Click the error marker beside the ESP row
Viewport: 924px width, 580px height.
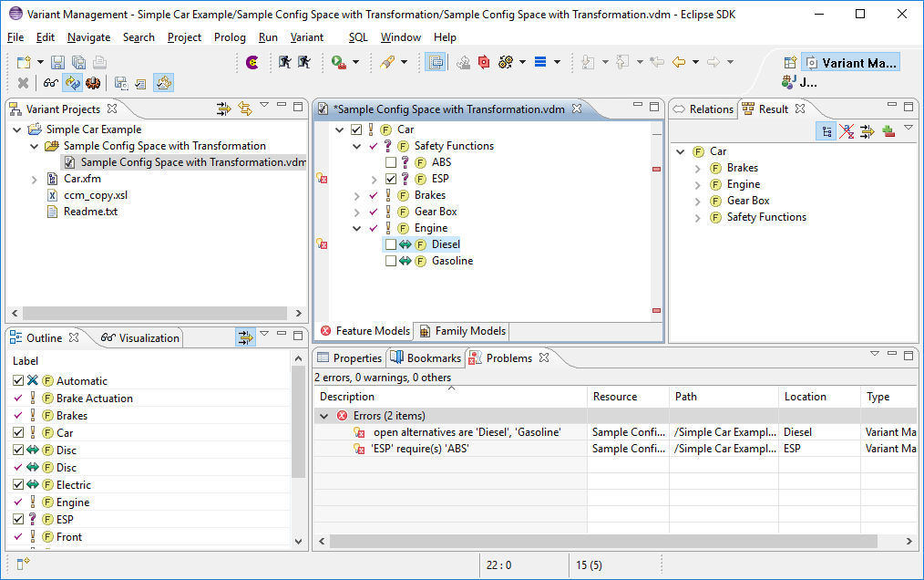coord(322,178)
